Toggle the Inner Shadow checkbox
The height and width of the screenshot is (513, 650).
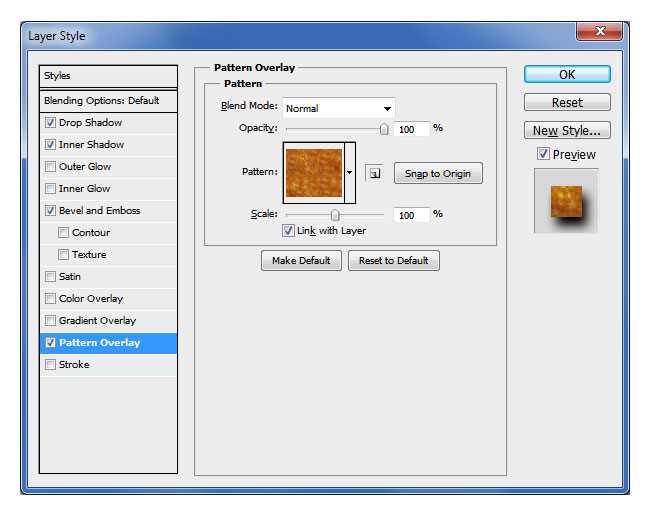click(x=51, y=145)
